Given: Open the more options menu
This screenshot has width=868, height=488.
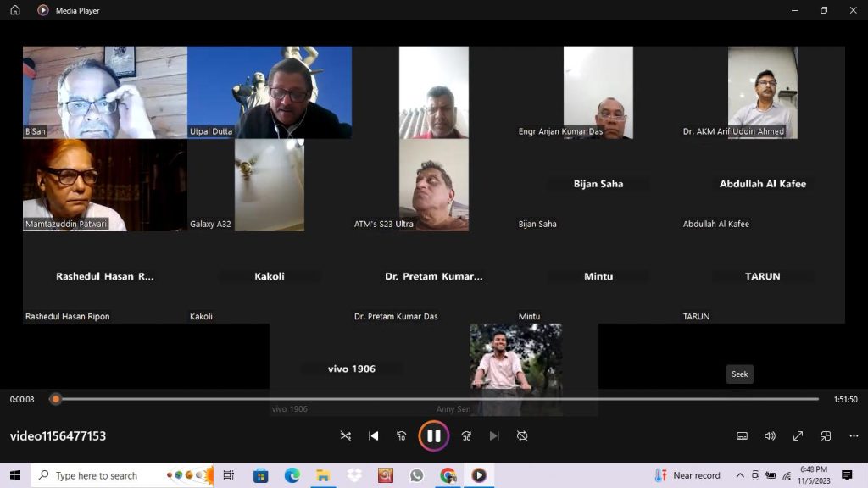Looking at the screenshot, I should pos(854,435).
